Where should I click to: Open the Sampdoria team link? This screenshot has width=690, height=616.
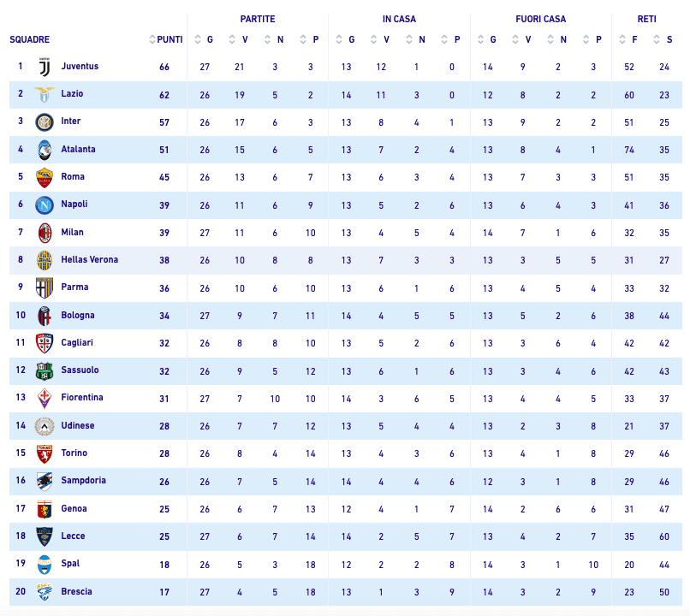84,480
